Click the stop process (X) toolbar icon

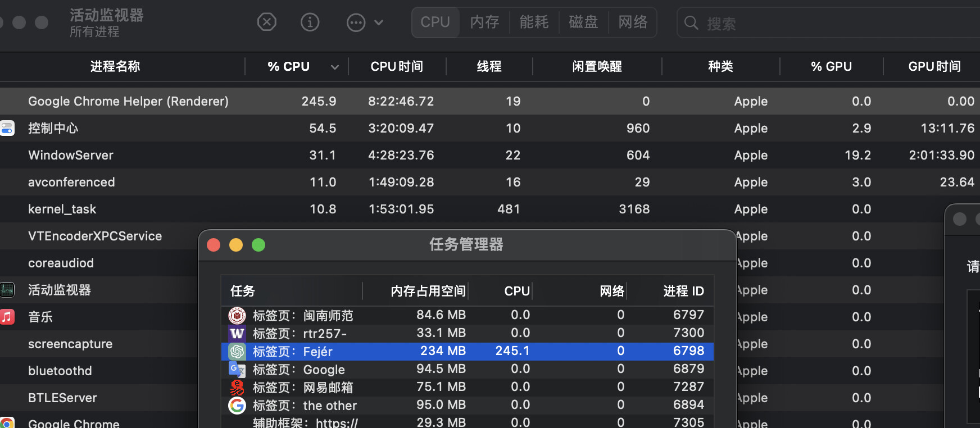(x=267, y=22)
